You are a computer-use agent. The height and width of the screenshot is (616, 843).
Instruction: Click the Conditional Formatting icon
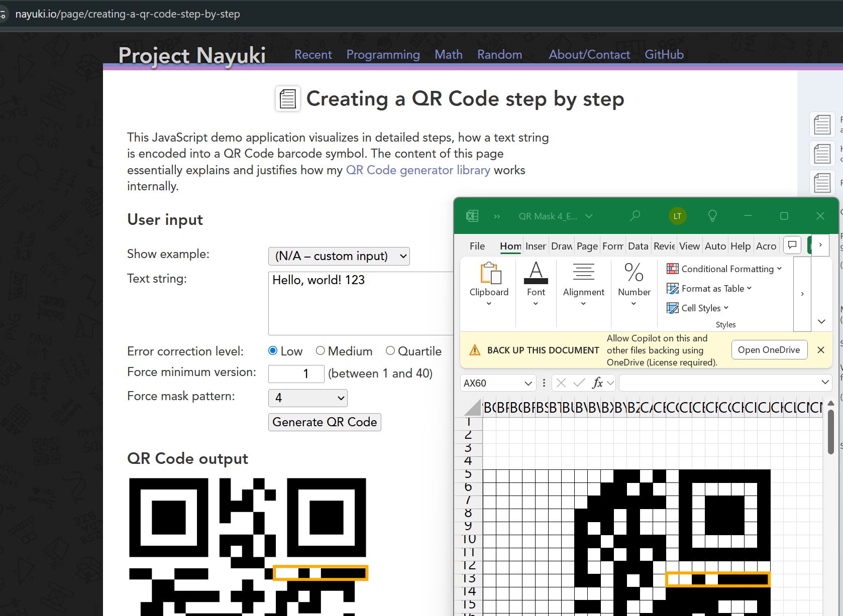(672, 269)
